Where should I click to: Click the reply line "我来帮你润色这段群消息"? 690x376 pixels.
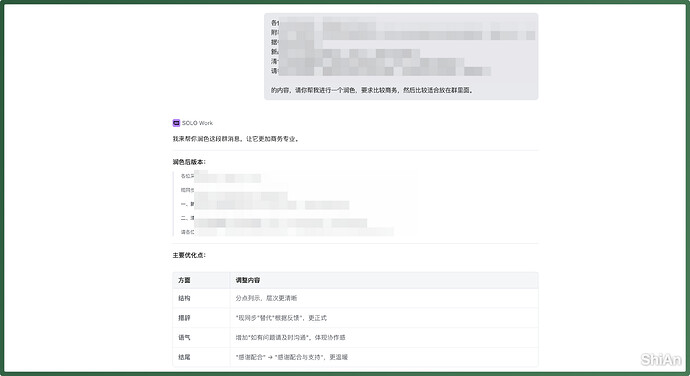(236, 139)
